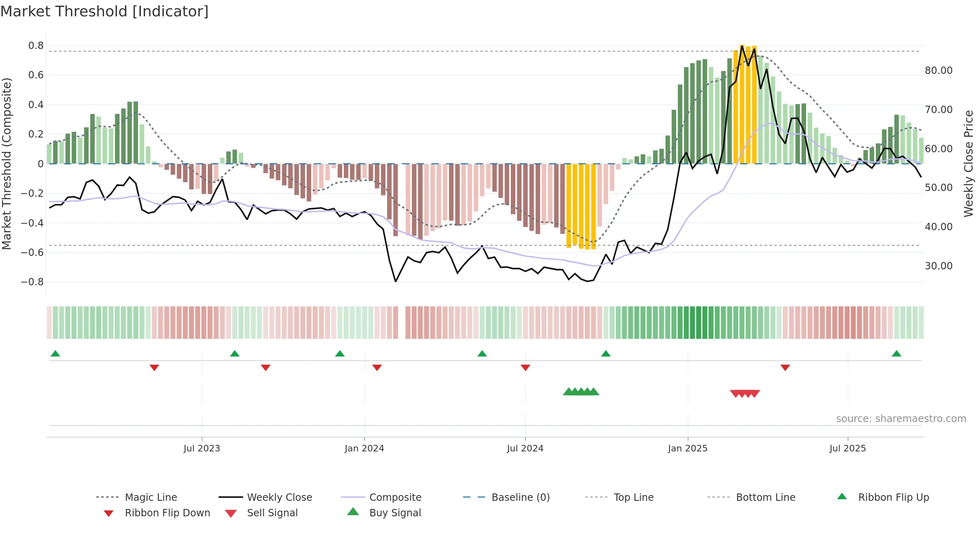
Task: Click the last red sell signal triangle in the cluster
Action: (755, 394)
